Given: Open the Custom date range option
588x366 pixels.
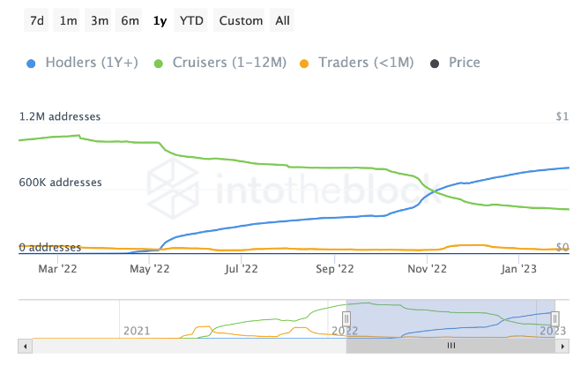Looking at the screenshot, I should tap(241, 20).
